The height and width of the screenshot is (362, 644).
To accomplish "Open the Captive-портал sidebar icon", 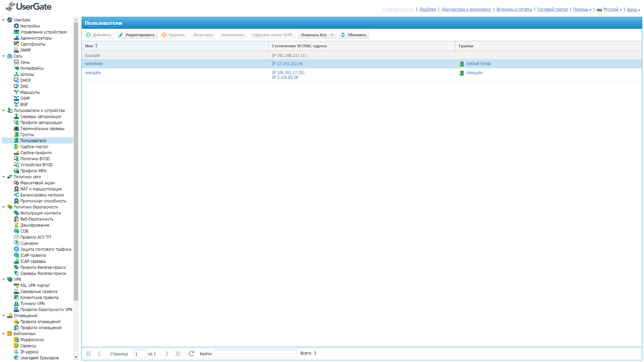I will point(16,147).
